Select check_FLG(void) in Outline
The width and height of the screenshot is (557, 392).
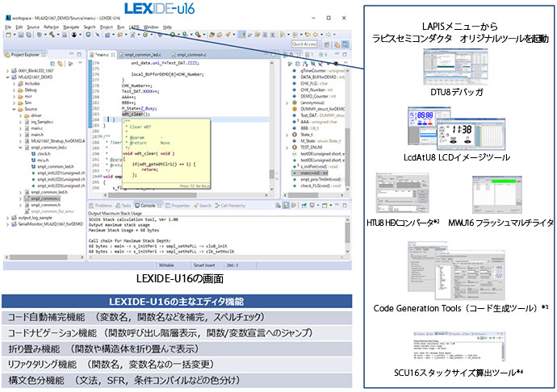pyautogui.click(x=317, y=186)
